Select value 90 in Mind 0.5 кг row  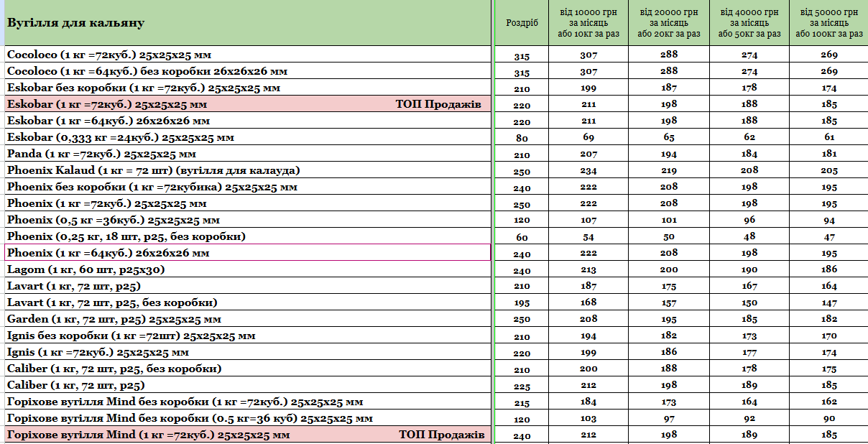(829, 419)
